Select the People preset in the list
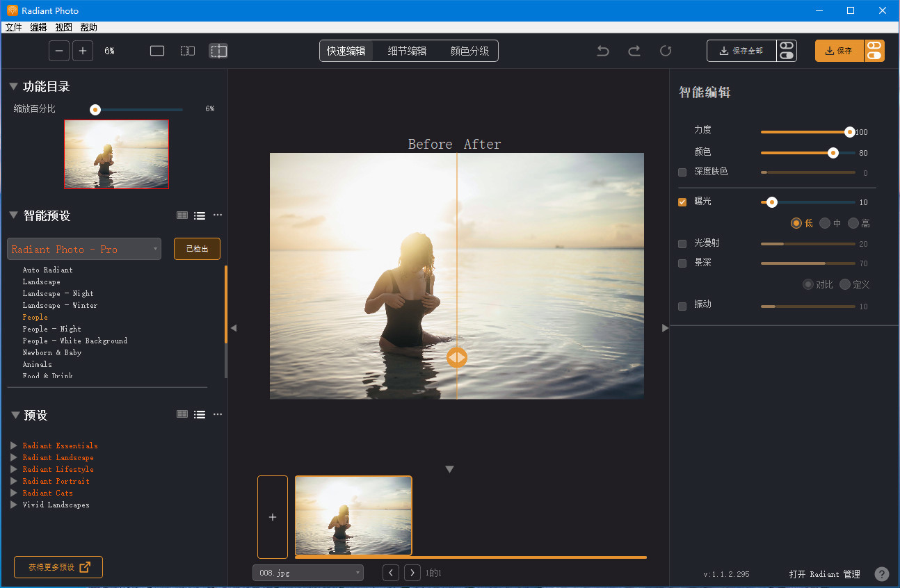 [35, 317]
